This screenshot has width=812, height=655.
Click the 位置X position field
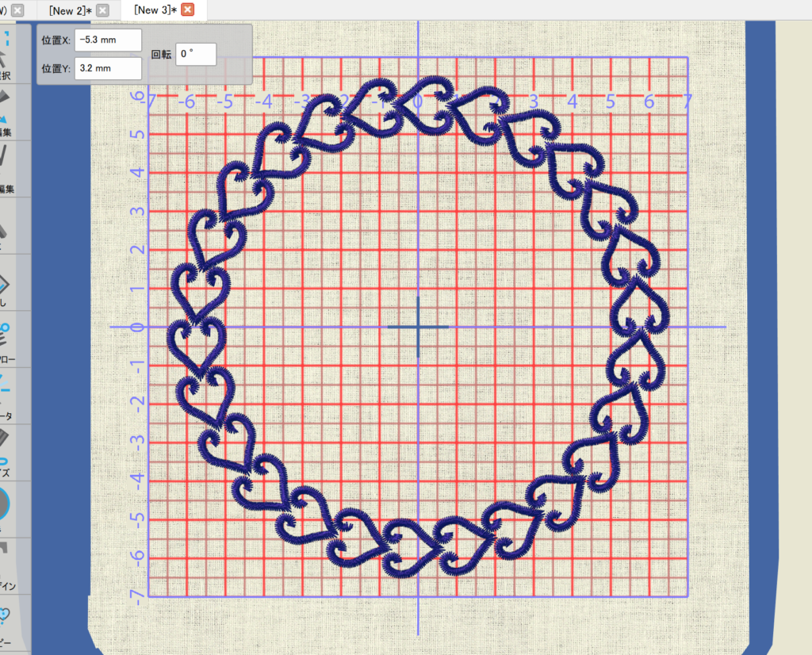pyautogui.click(x=108, y=40)
